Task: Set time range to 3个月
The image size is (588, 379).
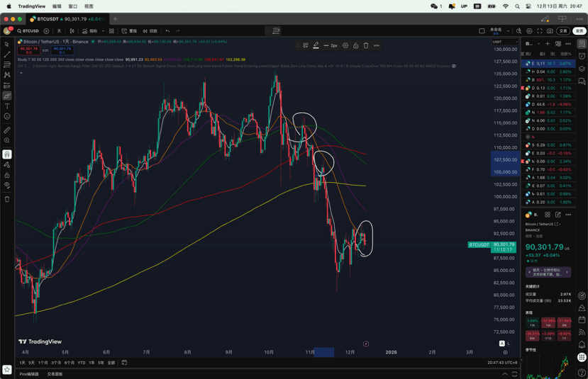Action: click(56, 363)
